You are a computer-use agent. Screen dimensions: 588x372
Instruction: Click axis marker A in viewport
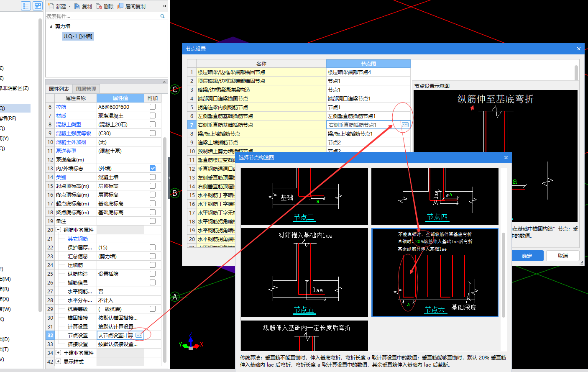pos(175,297)
